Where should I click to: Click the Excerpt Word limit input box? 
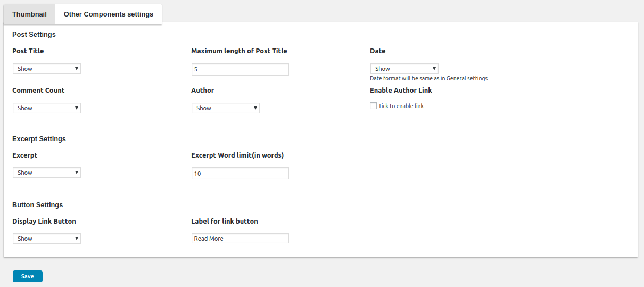tap(240, 173)
